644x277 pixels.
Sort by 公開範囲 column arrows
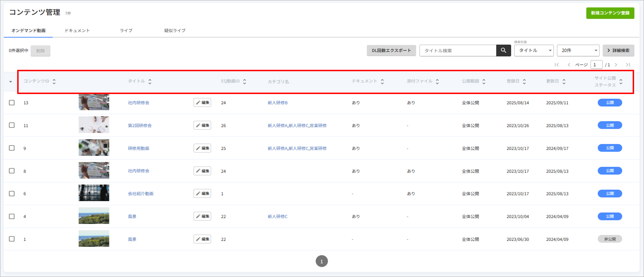coord(484,81)
